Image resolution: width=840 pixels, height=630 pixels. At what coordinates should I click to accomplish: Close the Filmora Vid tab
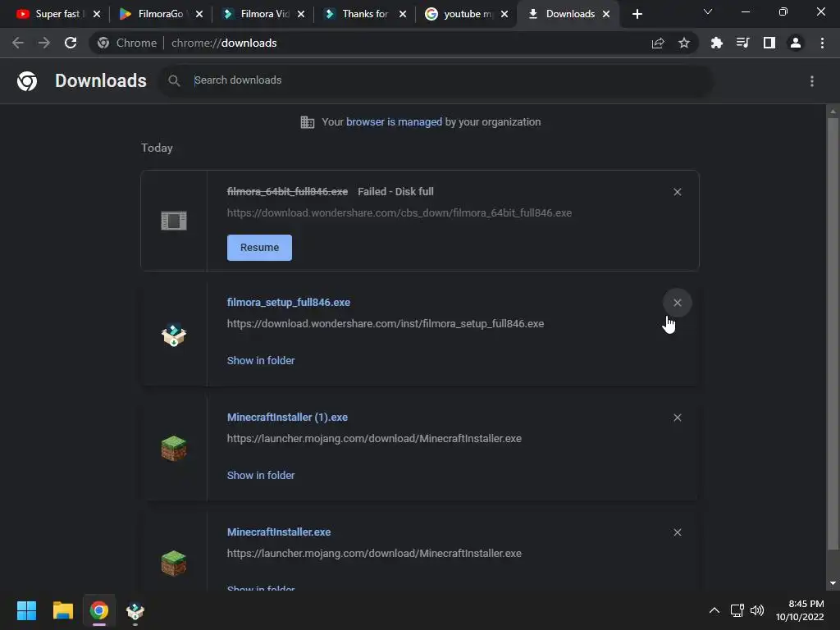(301, 14)
